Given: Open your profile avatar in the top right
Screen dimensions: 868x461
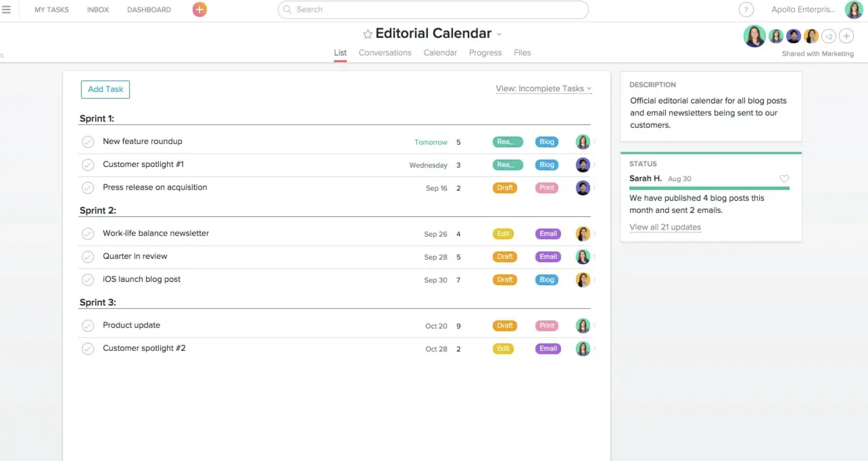Looking at the screenshot, I should [x=854, y=9].
